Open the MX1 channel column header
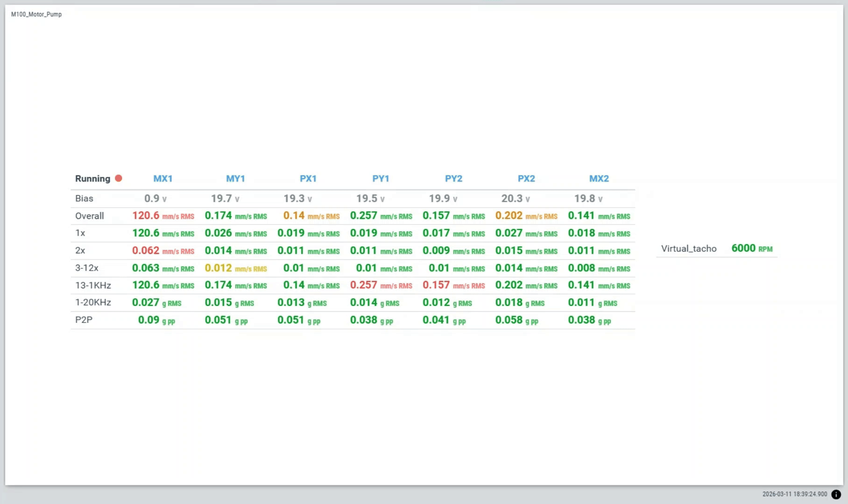The height and width of the screenshot is (504, 848). click(163, 179)
